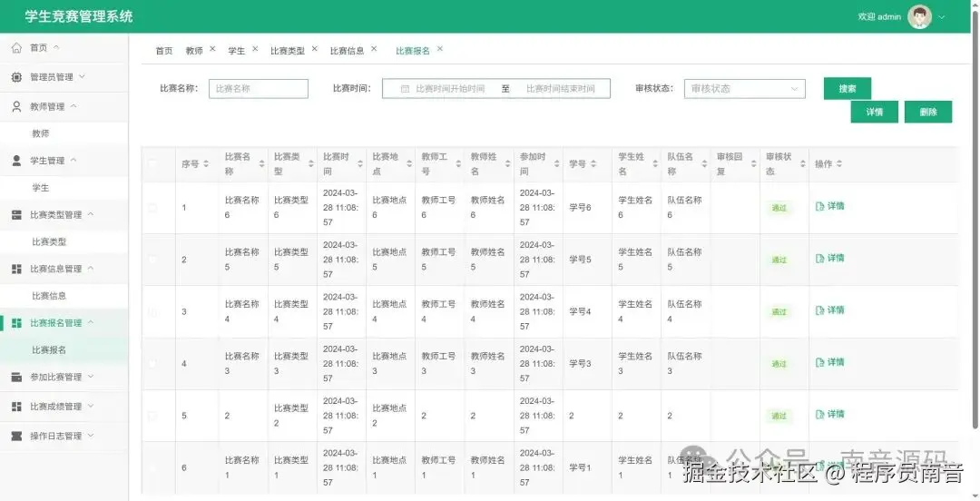Switch to the 比赛信息 tab
The height and width of the screenshot is (501, 980).
tap(347, 51)
